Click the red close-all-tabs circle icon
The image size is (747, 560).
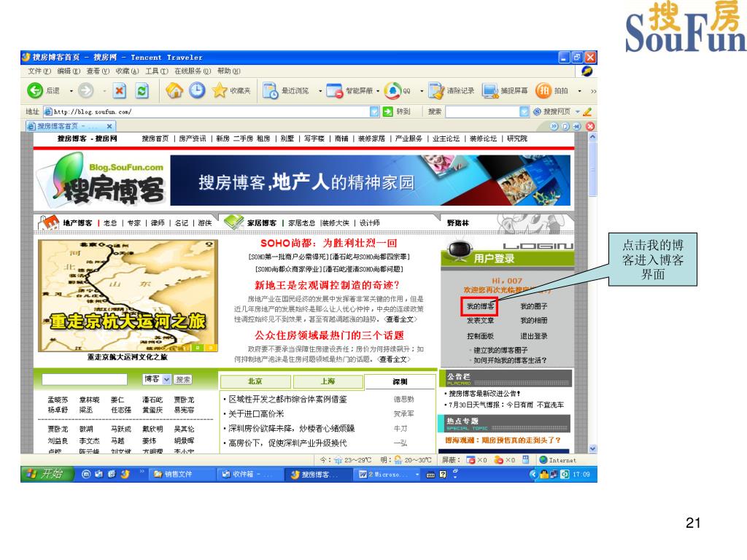click(589, 126)
